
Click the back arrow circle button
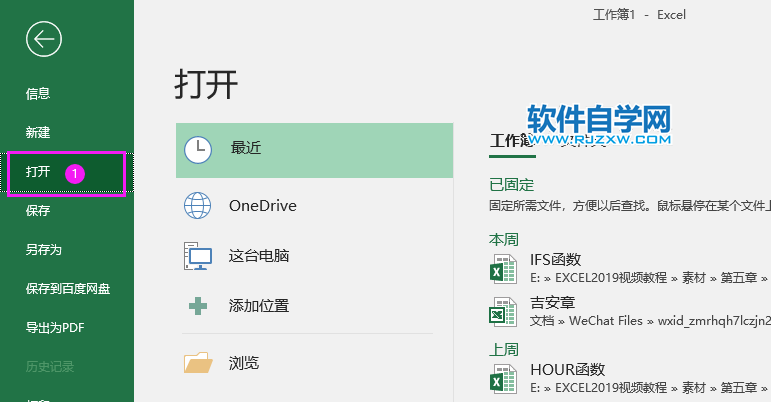coord(44,39)
